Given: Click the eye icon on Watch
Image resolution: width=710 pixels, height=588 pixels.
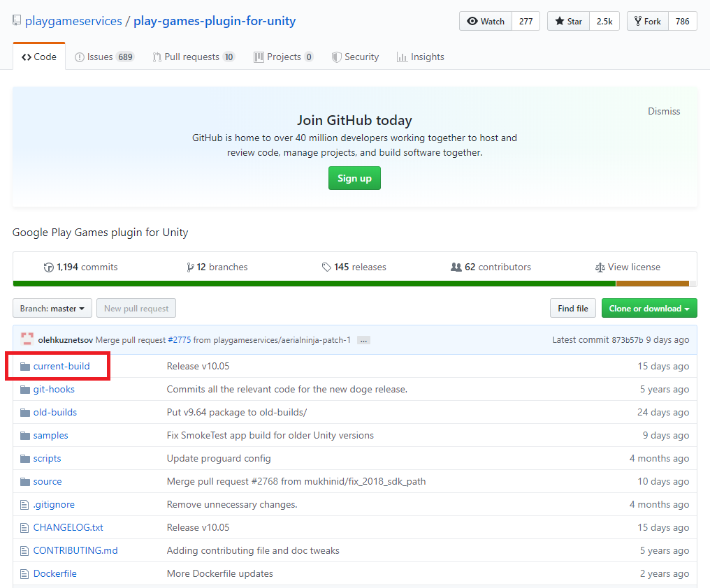Looking at the screenshot, I should point(472,21).
